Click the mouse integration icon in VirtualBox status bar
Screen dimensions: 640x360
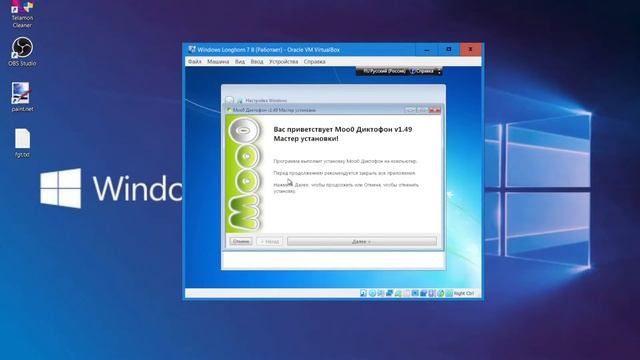(440, 293)
